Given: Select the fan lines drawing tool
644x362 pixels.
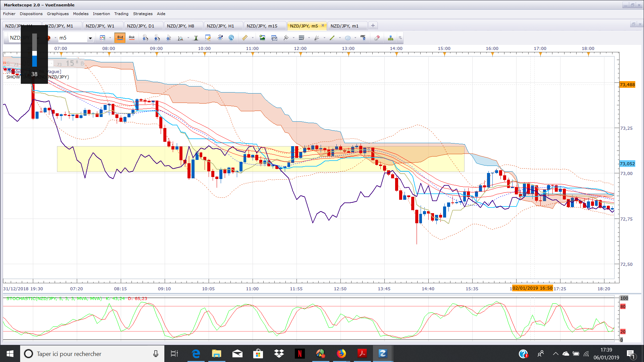Looking at the screenshot, I should [x=317, y=38].
